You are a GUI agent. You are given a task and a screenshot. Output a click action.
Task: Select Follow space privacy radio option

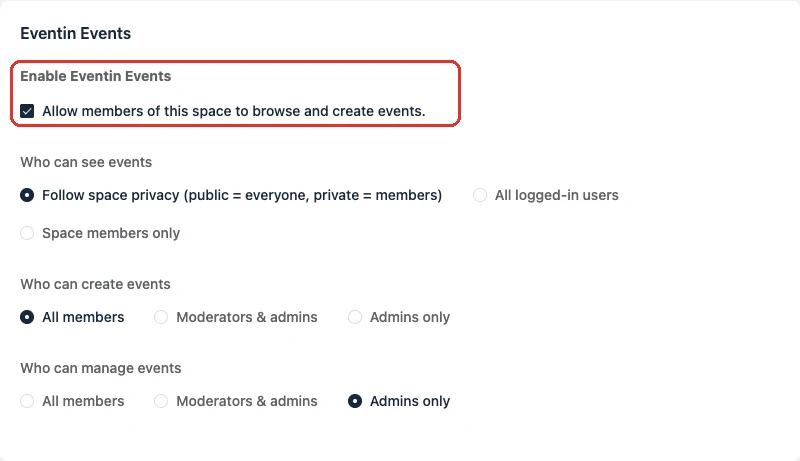(27, 195)
